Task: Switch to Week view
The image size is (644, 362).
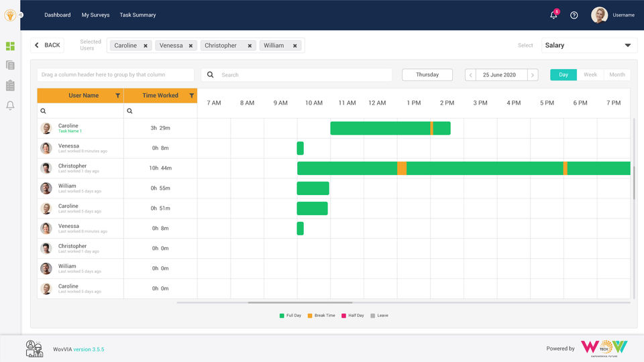Action: [x=590, y=74]
